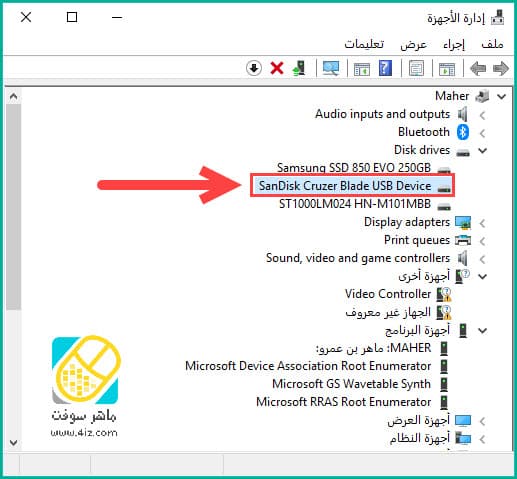This screenshot has height=479, width=517.
Task: Close the Device Manager window
Action: [x=26, y=17]
